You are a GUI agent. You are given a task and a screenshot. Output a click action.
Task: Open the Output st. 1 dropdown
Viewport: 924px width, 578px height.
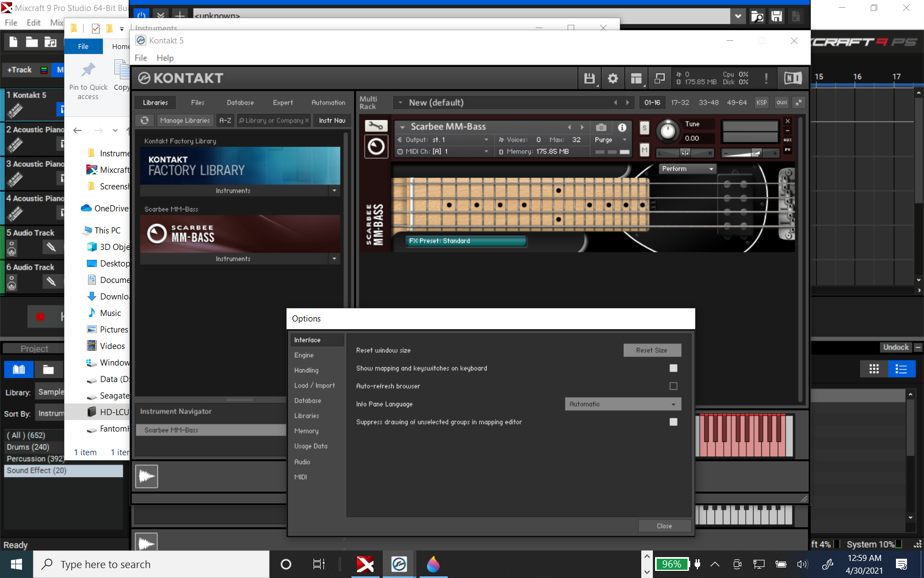pos(443,140)
